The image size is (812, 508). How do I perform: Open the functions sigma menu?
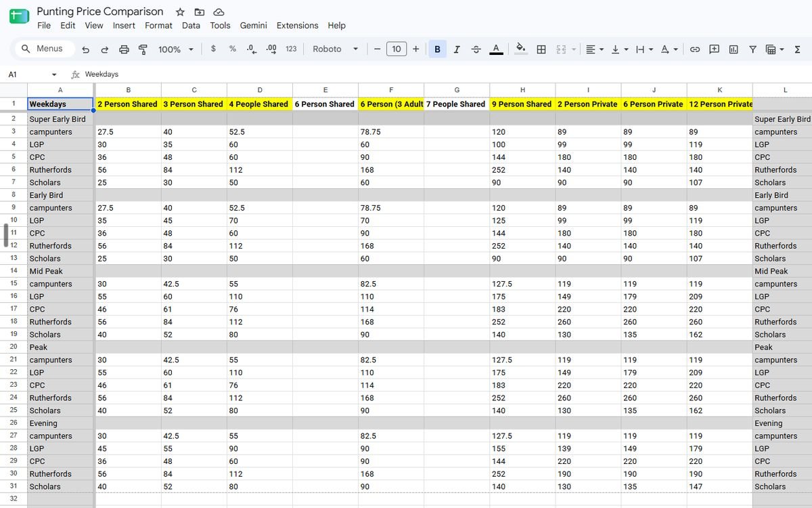tap(797, 49)
